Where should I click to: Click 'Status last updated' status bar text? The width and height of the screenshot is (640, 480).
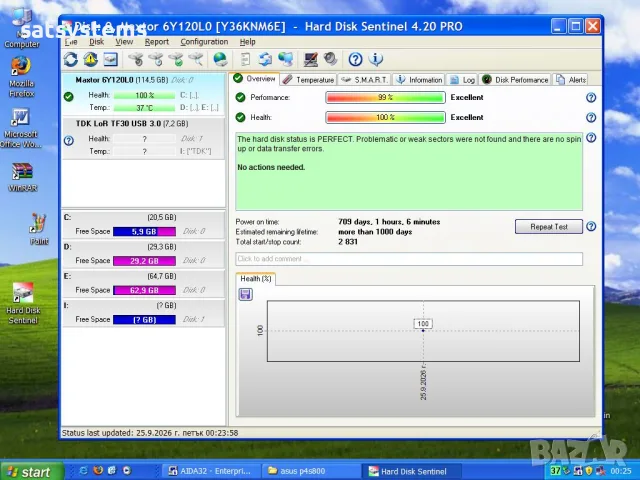[150, 433]
